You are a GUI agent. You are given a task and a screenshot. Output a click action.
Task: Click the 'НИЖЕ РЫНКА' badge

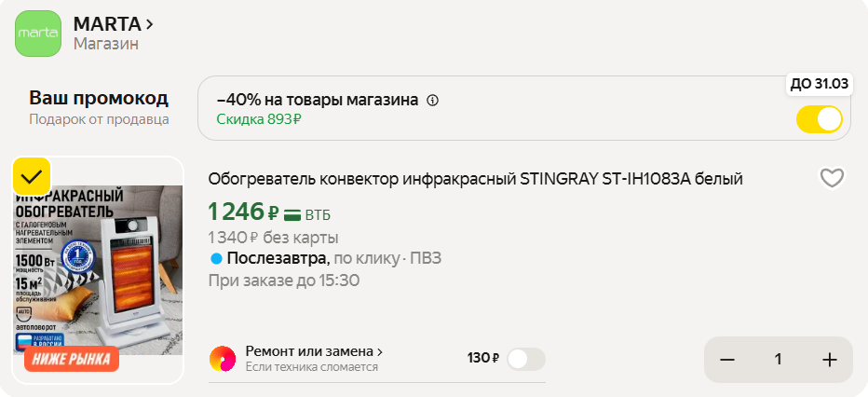(73, 358)
